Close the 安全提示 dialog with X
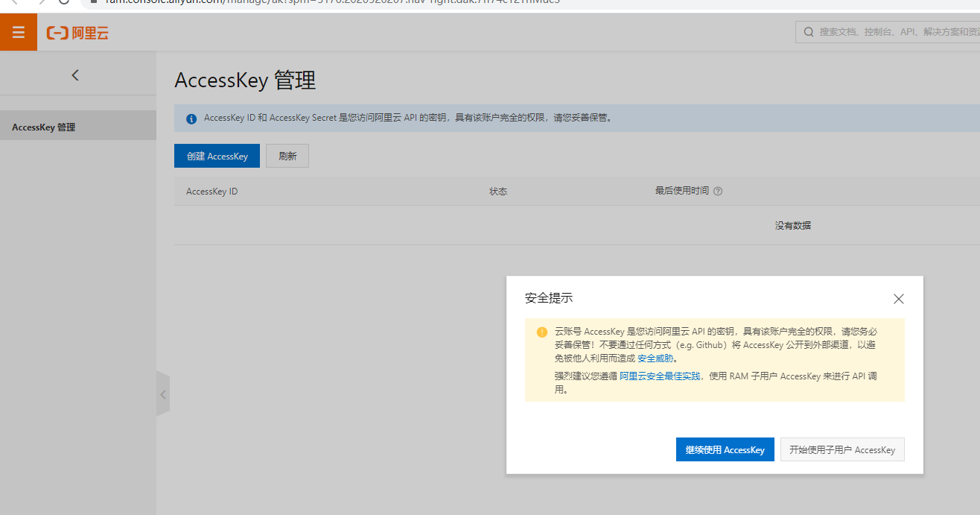Screen dimensions: 980x515 [x=899, y=299]
